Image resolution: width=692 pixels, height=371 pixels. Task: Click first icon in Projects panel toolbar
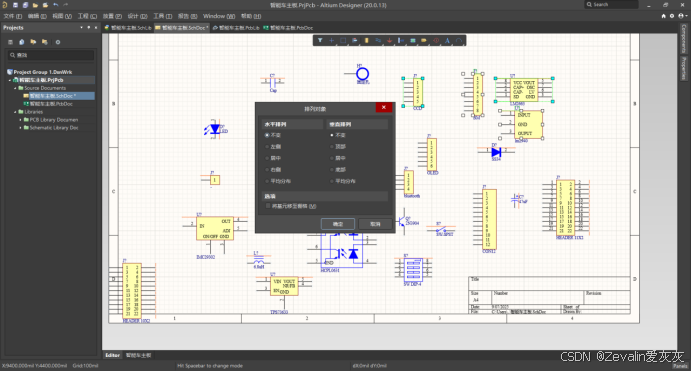(x=10, y=42)
